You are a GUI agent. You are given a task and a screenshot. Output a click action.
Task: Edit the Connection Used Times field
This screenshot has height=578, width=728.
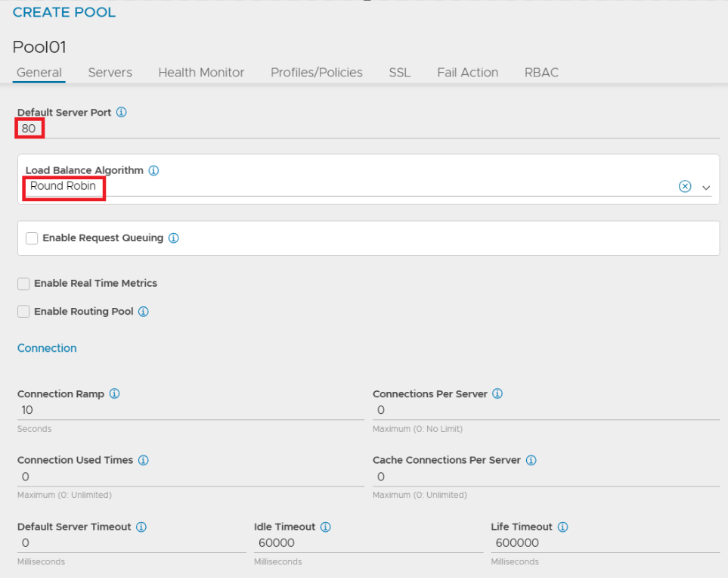tap(191, 477)
